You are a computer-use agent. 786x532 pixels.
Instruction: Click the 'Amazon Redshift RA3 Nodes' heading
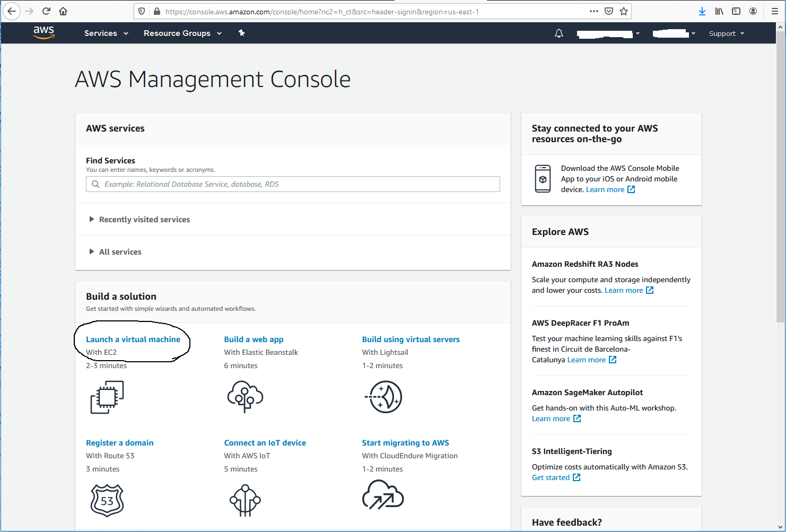pos(585,264)
